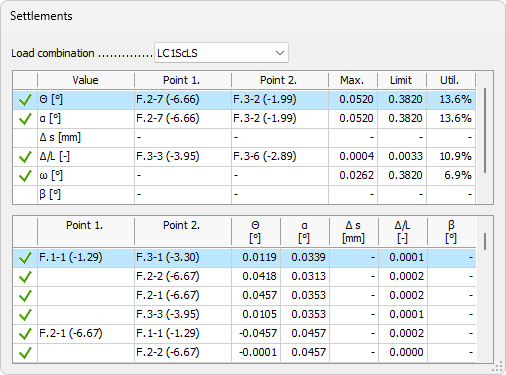Viewport: 506px width, 375px height.
Task: Click the checkmark beside the F.3-3 (-3.95) lower row
Action: click(25, 314)
